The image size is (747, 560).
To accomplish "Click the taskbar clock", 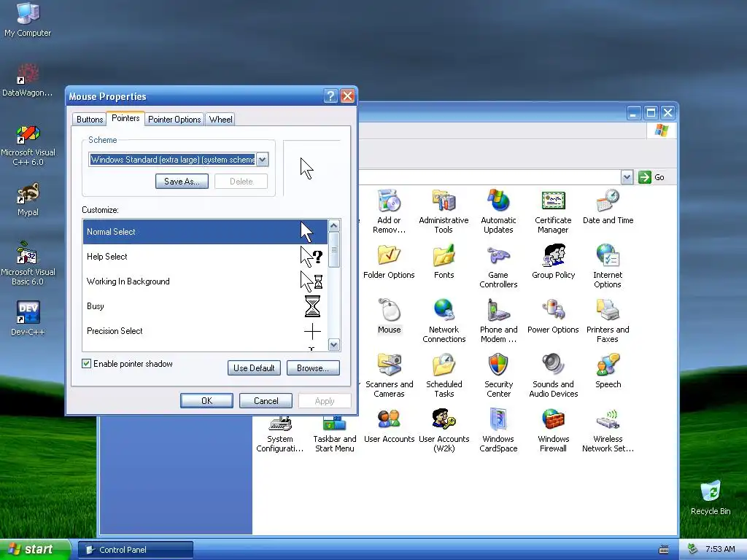I will pyautogui.click(x=720, y=550).
